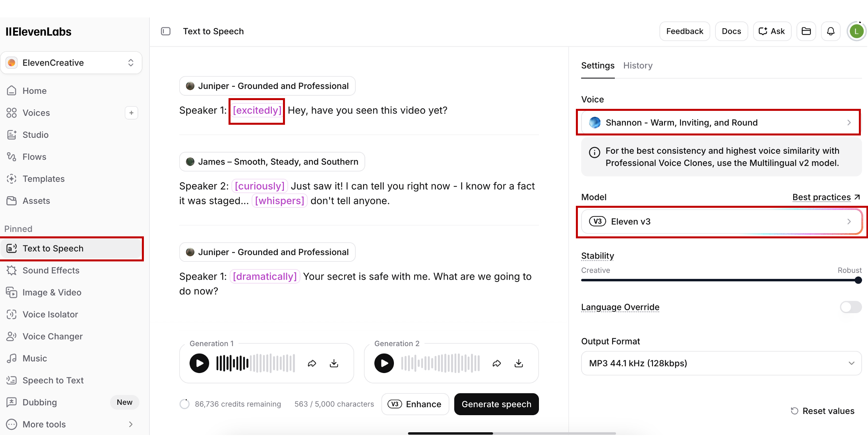
Task: Open Sound Effects tool
Action: coord(72,271)
